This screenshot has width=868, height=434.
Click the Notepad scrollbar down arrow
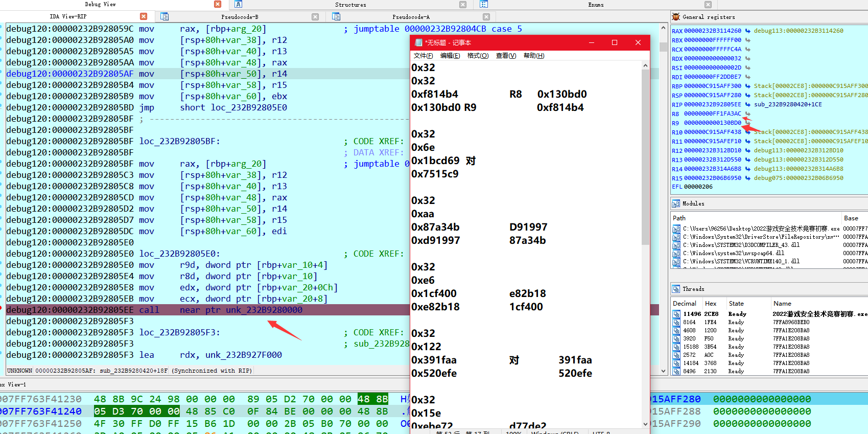pyautogui.click(x=645, y=424)
